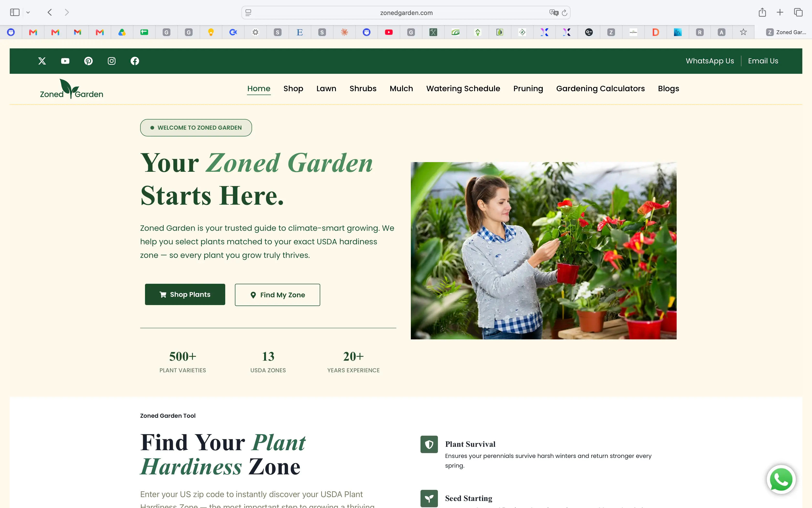The image size is (812, 508).
Task: Click the floating WhatsApp chat icon
Action: click(x=781, y=479)
